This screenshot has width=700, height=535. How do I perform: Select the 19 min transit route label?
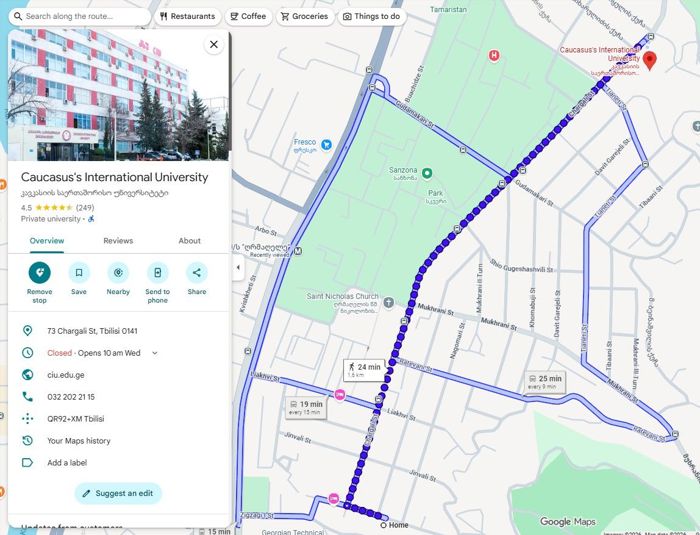pos(306,407)
